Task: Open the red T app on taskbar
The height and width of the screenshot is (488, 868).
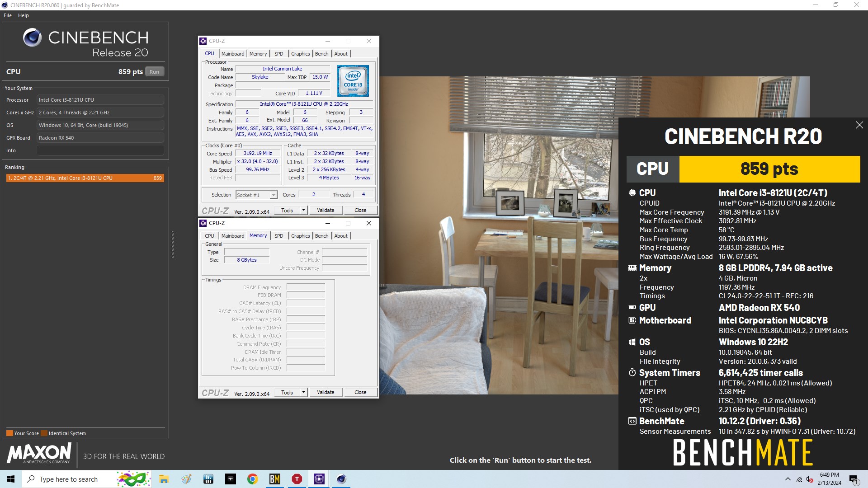Action: point(297,479)
